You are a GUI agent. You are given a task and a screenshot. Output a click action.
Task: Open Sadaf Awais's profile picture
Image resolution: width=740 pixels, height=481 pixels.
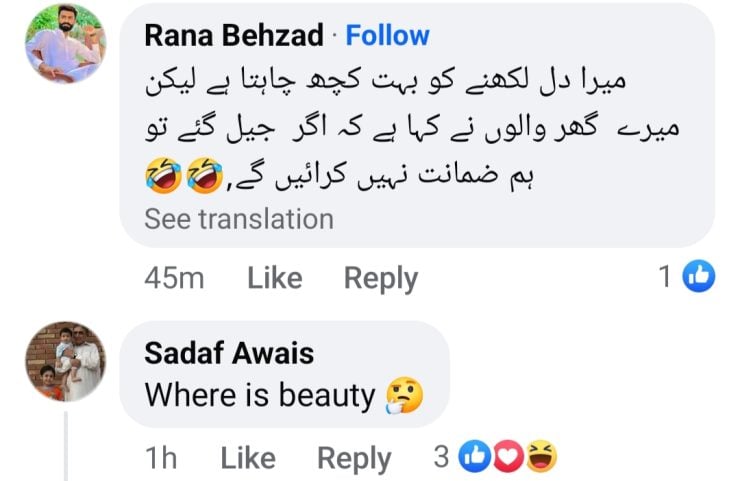62,362
